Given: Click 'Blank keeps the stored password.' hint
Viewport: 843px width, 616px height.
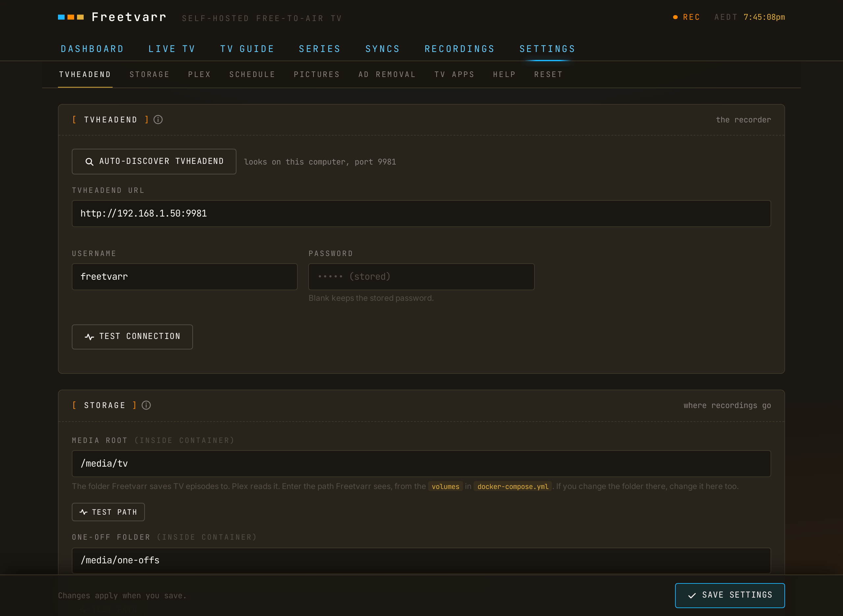Looking at the screenshot, I should (x=371, y=298).
